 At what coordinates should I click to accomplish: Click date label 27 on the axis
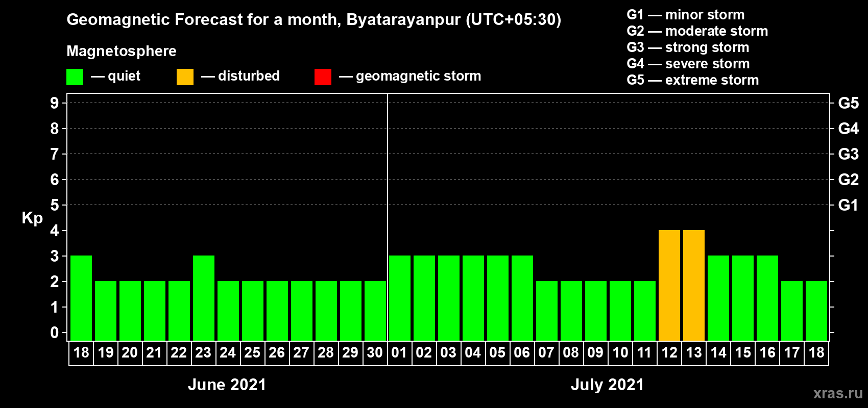[x=301, y=353]
